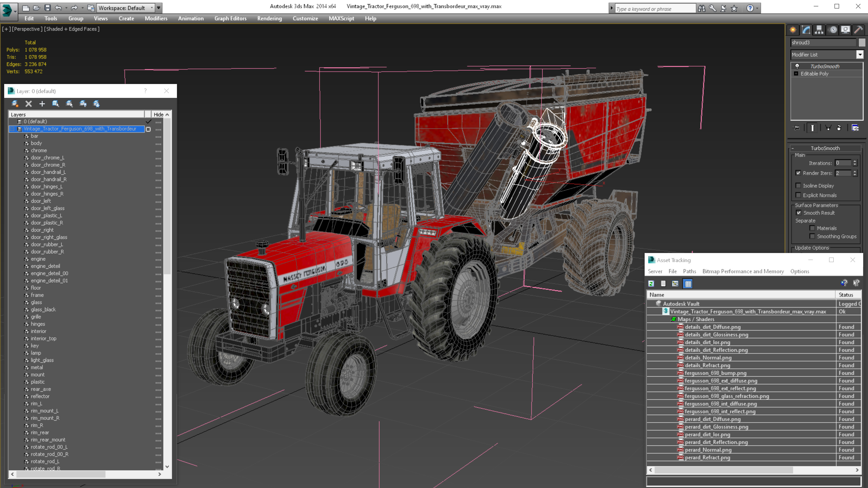This screenshot has width=868, height=488.
Task: Click the shroud3 object name field
Action: pos(823,42)
